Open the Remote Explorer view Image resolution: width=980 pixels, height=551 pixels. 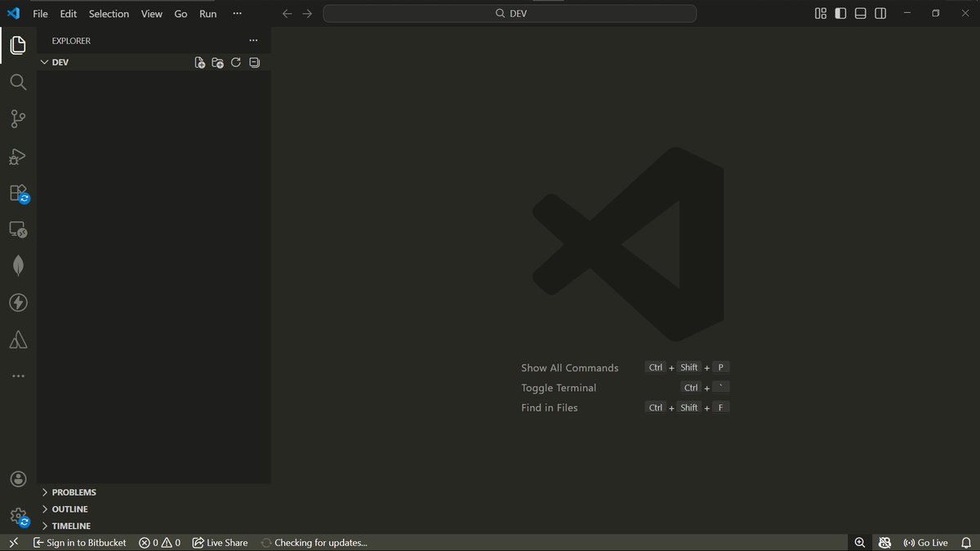pyautogui.click(x=18, y=229)
